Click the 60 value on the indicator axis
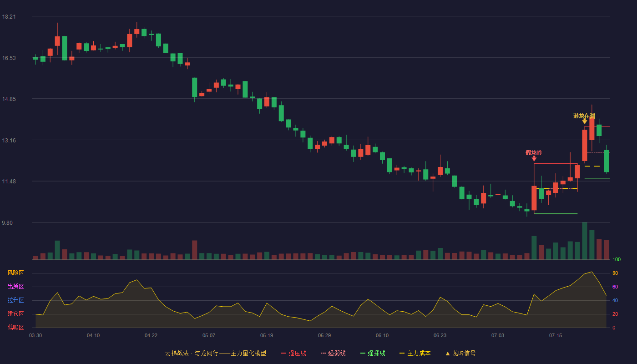The width and height of the screenshot is (637, 364). pos(615,287)
